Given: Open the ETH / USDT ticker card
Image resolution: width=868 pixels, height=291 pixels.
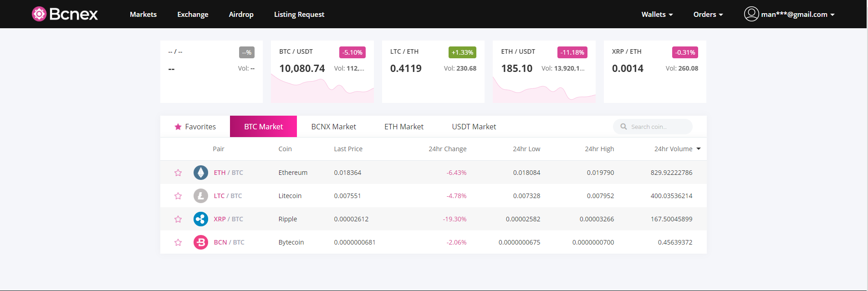Looking at the screenshot, I should 544,71.
